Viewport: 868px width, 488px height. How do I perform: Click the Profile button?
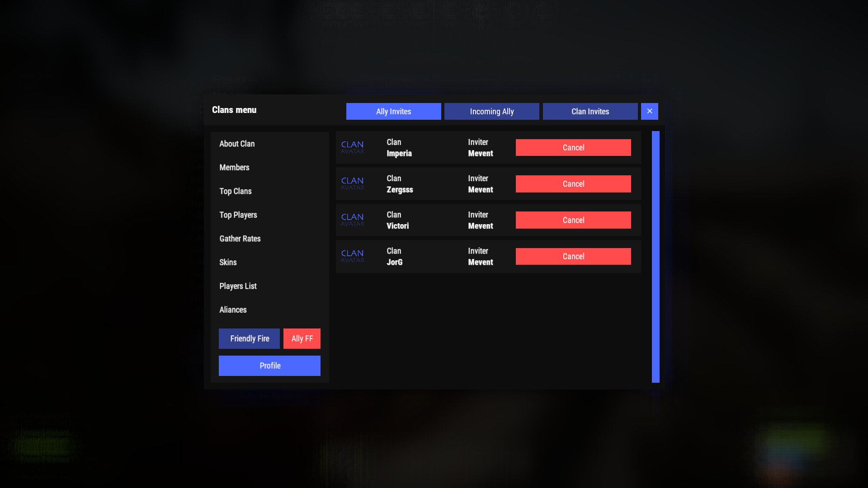tap(269, 365)
